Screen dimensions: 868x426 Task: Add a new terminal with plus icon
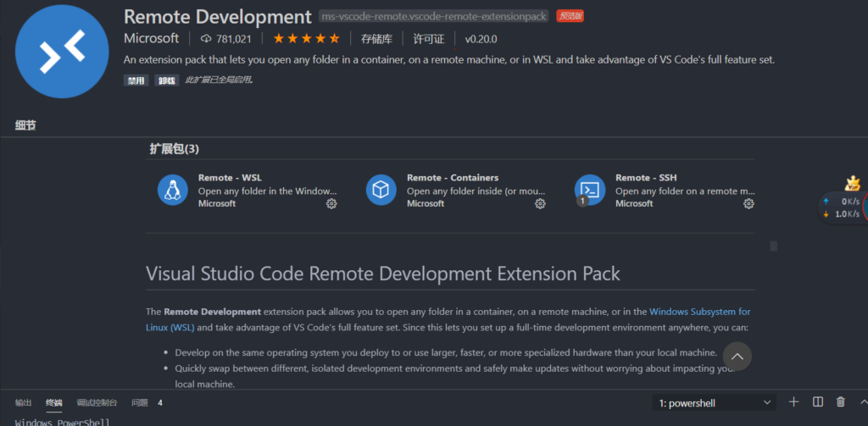click(x=793, y=402)
